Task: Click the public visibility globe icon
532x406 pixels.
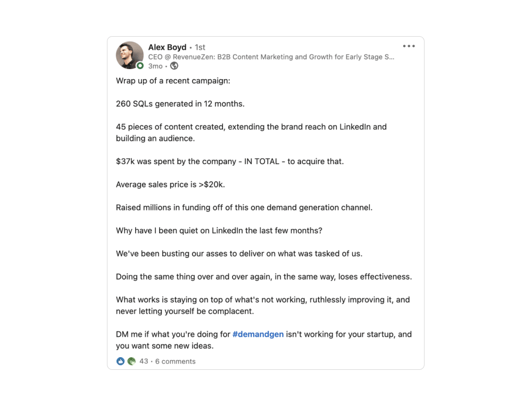Action: tap(173, 66)
